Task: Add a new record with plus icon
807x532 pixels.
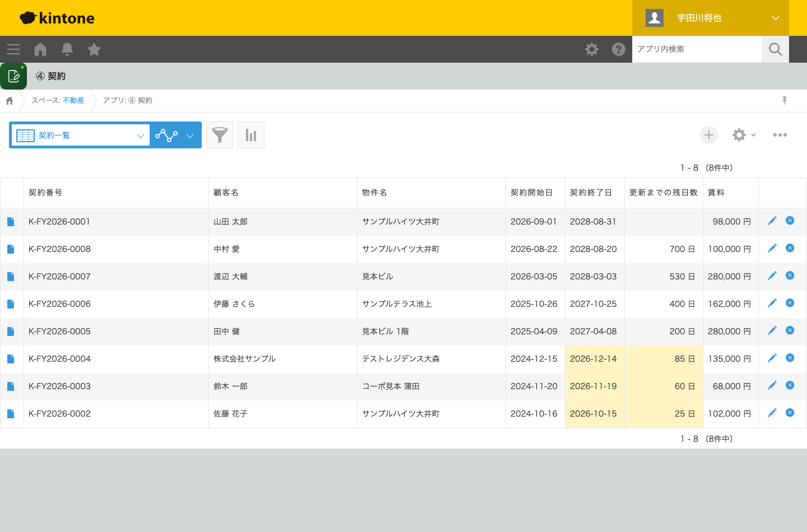Action: point(709,135)
